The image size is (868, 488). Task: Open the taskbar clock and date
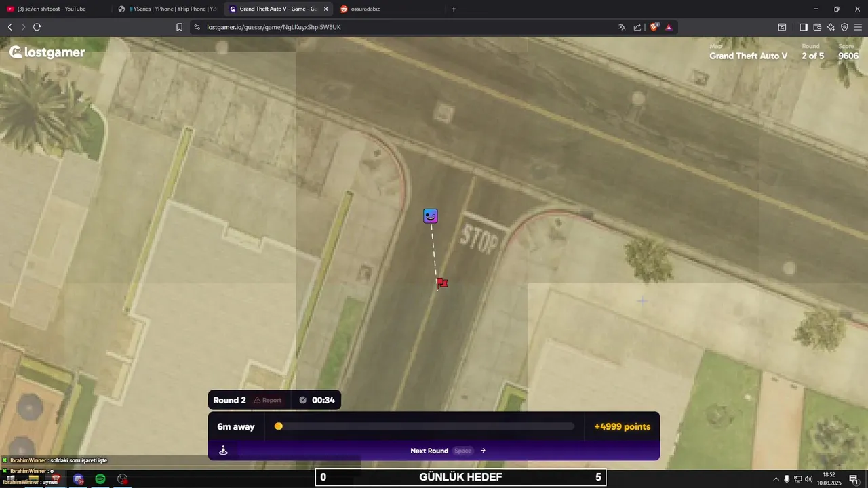click(829, 479)
